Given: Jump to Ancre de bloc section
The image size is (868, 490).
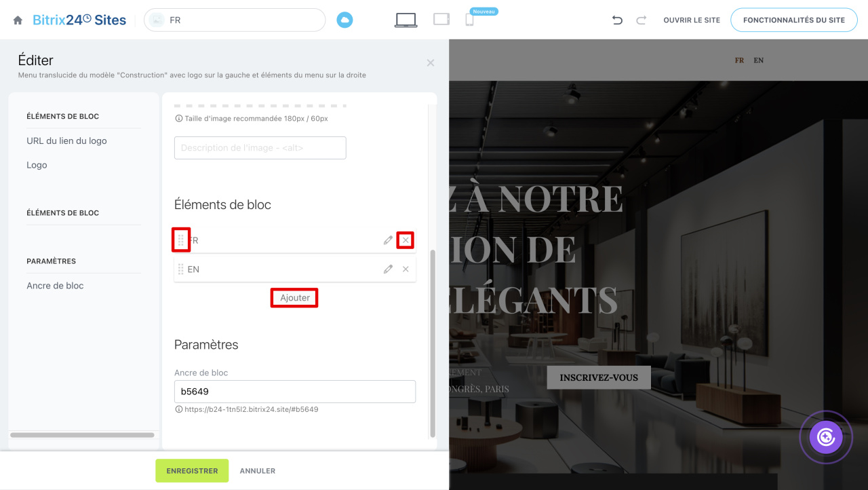Looking at the screenshot, I should click(x=55, y=286).
